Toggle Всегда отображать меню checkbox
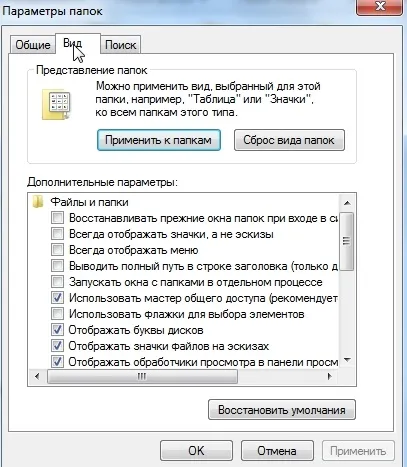The image size is (407, 467). point(57,250)
